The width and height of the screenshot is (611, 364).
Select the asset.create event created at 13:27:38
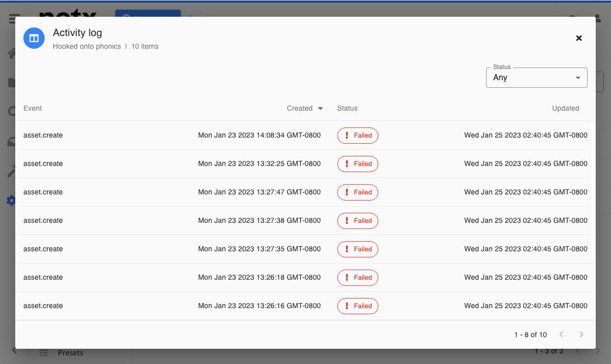(43, 221)
